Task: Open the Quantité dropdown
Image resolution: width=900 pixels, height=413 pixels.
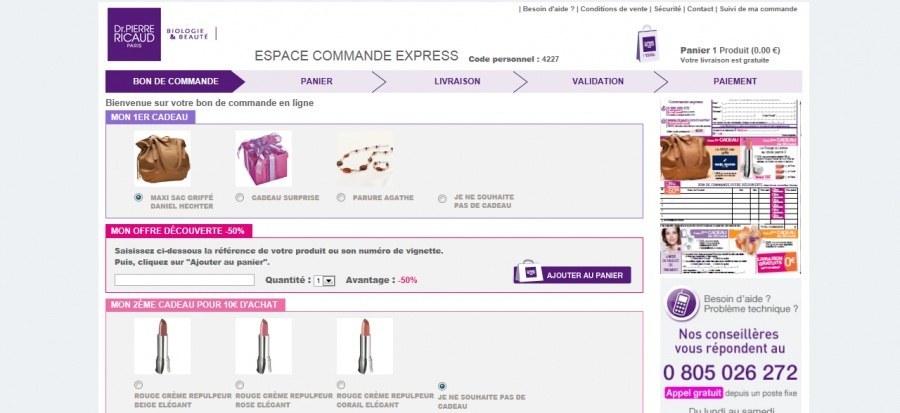Action: pyautogui.click(x=324, y=281)
